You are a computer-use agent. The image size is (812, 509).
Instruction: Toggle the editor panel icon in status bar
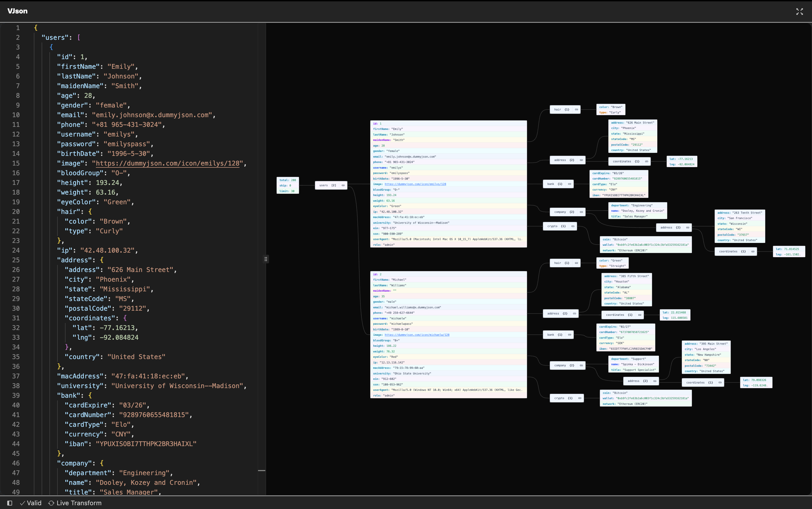point(10,503)
